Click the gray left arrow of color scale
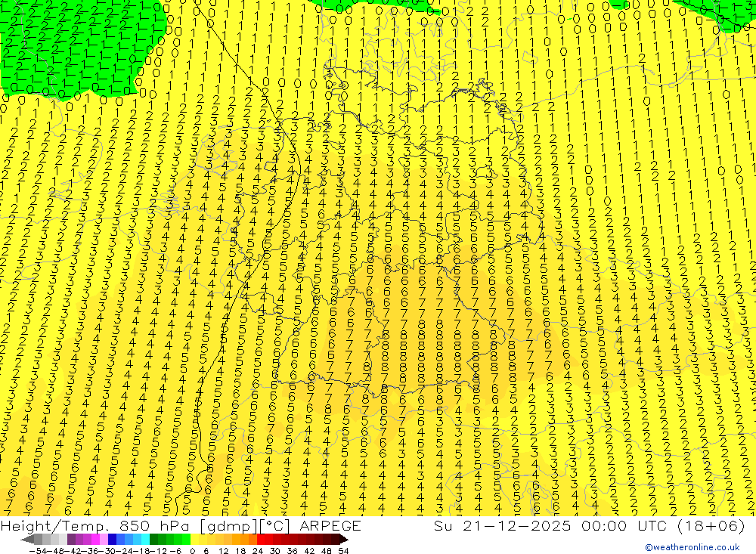 point(27,540)
